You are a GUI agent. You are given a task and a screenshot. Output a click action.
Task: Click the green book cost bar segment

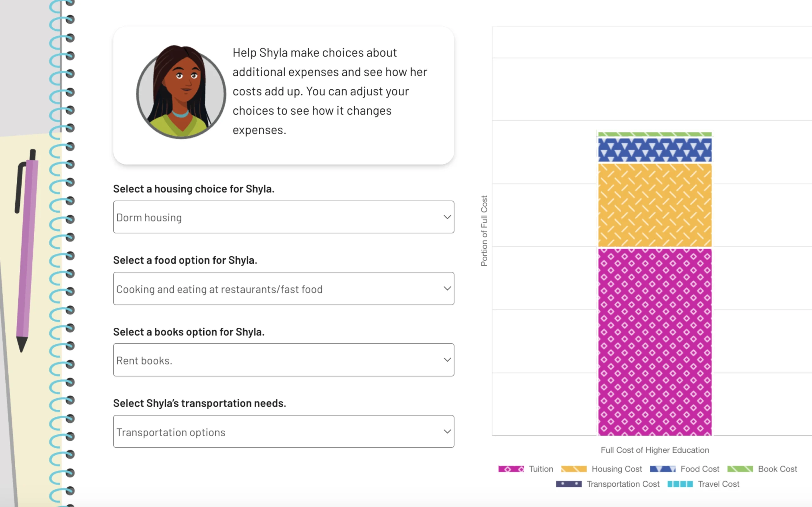[x=655, y=134]
